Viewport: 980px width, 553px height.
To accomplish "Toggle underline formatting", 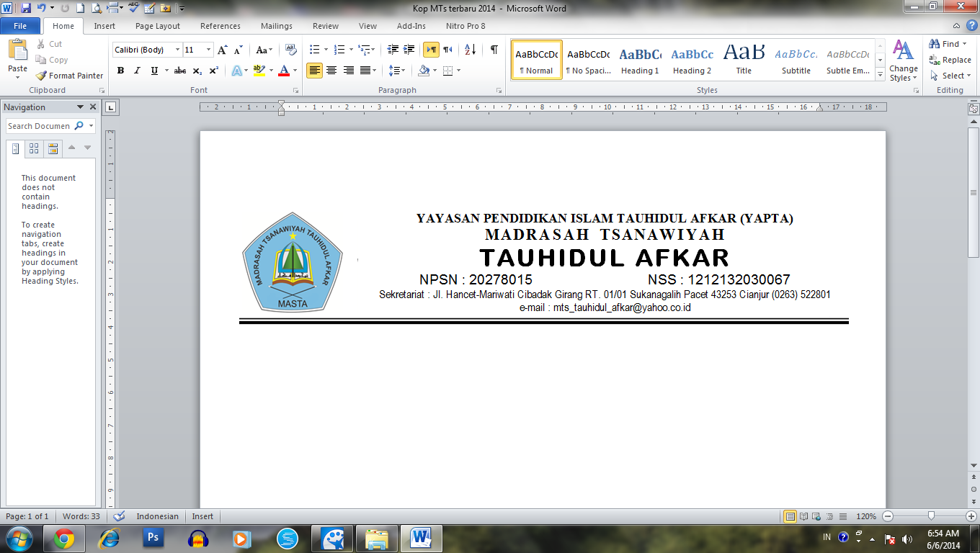I will pos(154,71).
